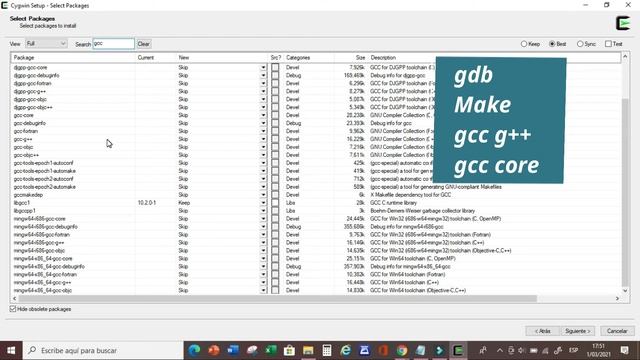This screenshot has width=640, height=360.
Task: Click the Siguiente button
Action: [x=578, y=331]
